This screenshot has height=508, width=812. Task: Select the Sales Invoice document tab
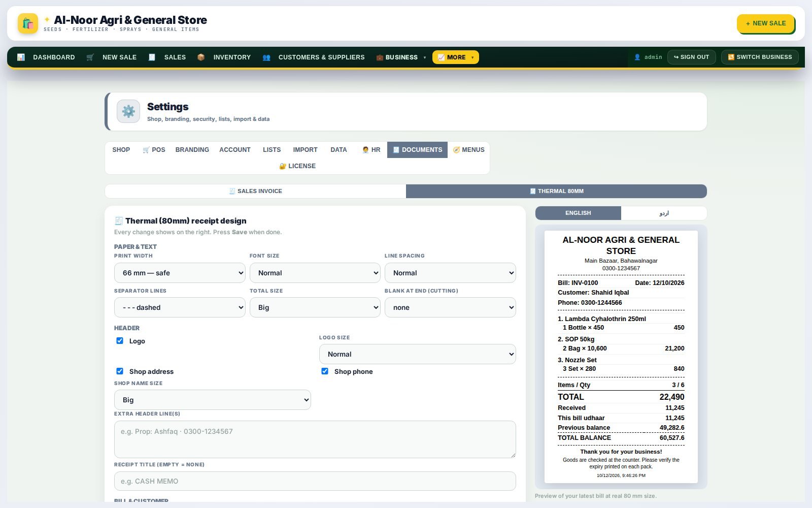(x=255, y=192)
